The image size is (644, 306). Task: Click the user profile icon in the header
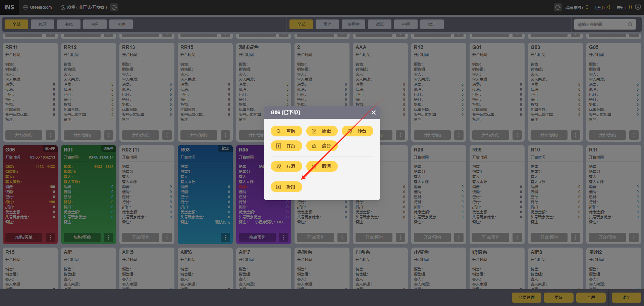coord(63,7)
